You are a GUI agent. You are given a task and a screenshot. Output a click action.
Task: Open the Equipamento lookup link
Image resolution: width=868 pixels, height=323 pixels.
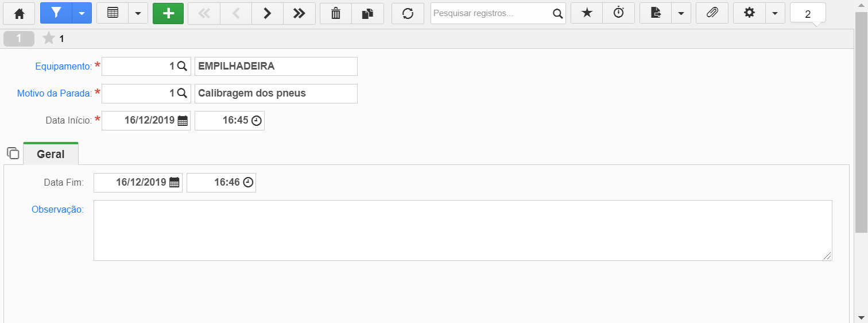tap(63, 66)
